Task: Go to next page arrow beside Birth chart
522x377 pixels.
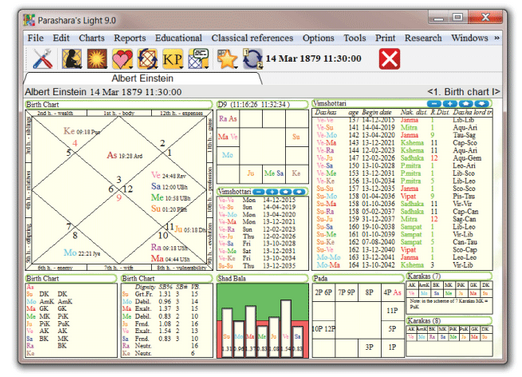Action: click(x=496, y=92)
